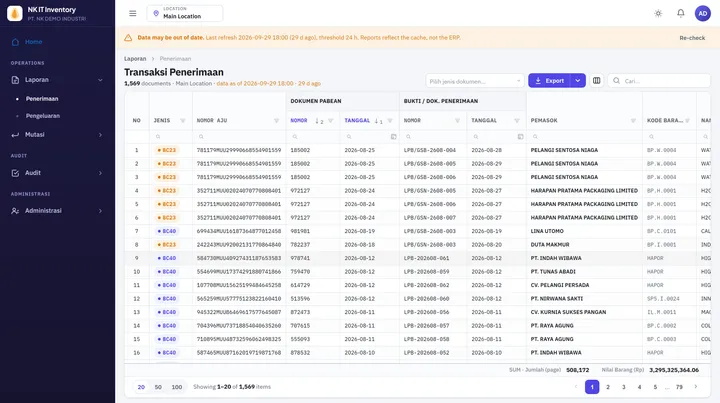The height and width of the screenshot is (403, 720).
Task: Click cell LPB/GSB-2608-004
Action: (430, 150)
